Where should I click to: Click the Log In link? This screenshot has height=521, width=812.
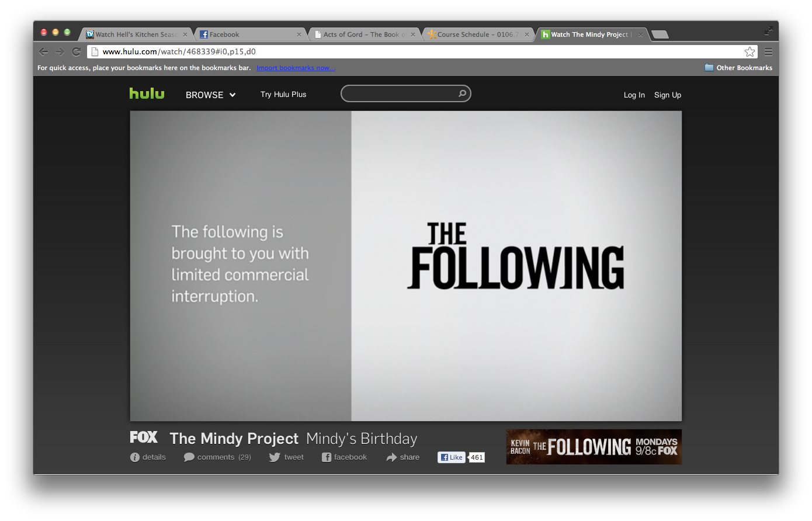tap(634, 95)
